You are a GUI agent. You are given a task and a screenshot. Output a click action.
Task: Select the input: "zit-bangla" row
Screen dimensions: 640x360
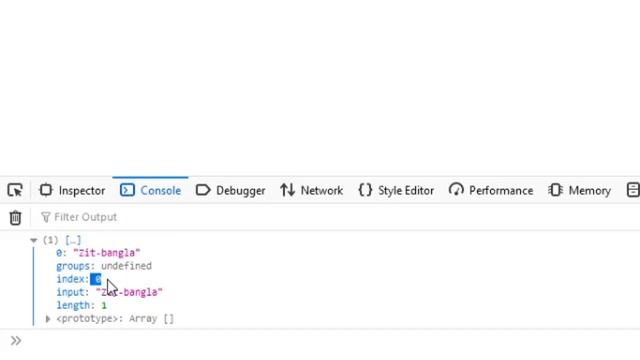click(109, 292)
